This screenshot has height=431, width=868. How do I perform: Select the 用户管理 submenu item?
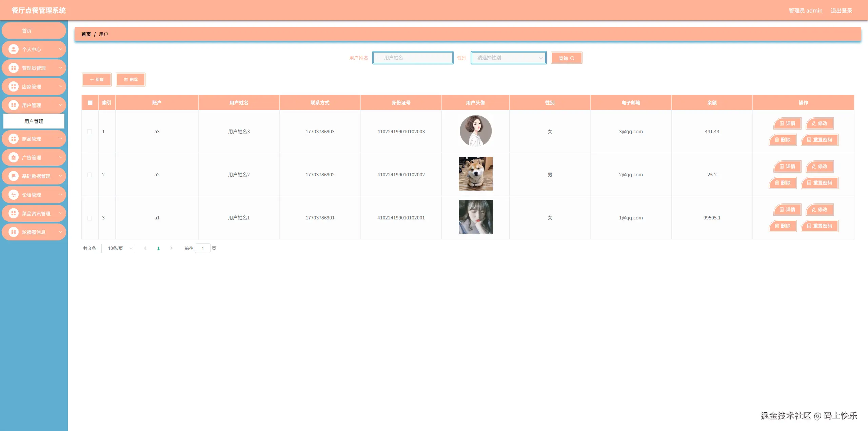click(34, 121)
